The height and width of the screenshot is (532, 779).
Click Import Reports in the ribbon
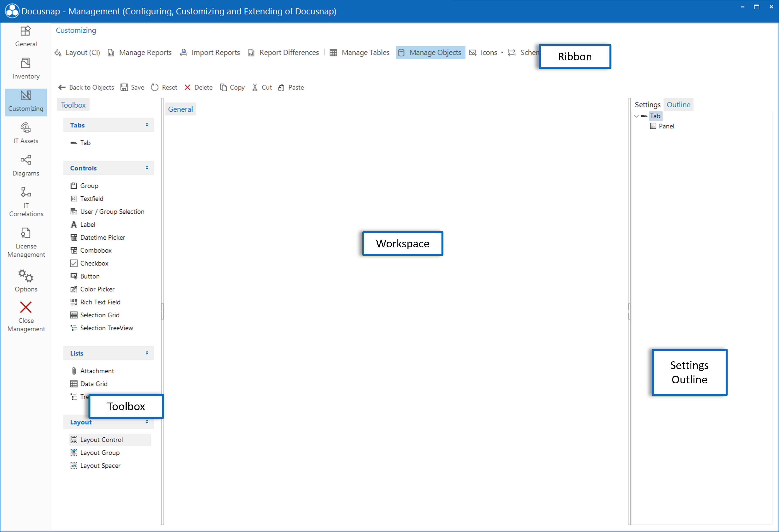click(210, 53)
